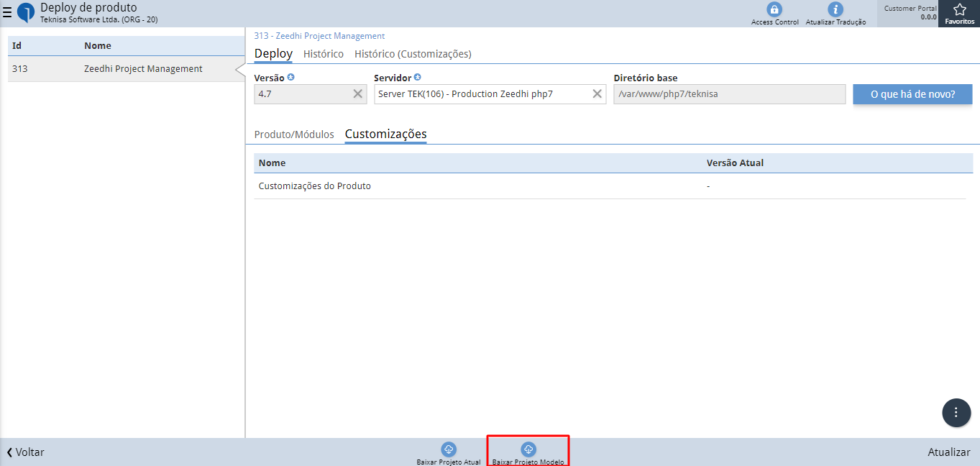980x466 pixels.
Task: Switch to the Histórico tab
Action: click(324, 54)
